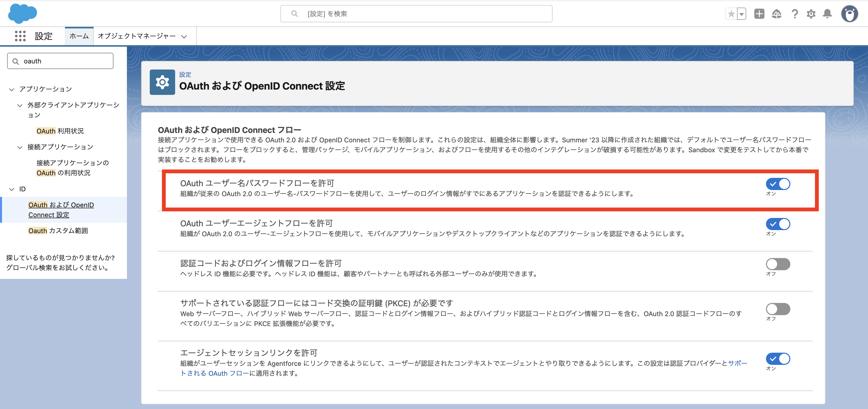Viewport: 868px width, 409px height.
Task: Open オブジェクトマネージャー tab dropdown chevron
Action: coord(184,36)
